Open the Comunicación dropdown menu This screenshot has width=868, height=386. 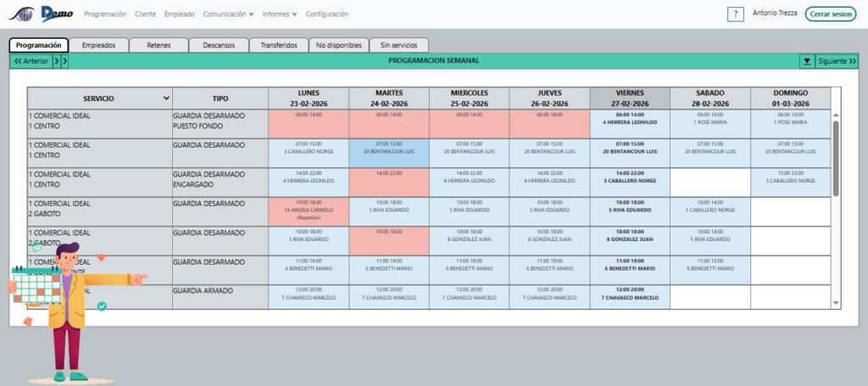(228, 14)
